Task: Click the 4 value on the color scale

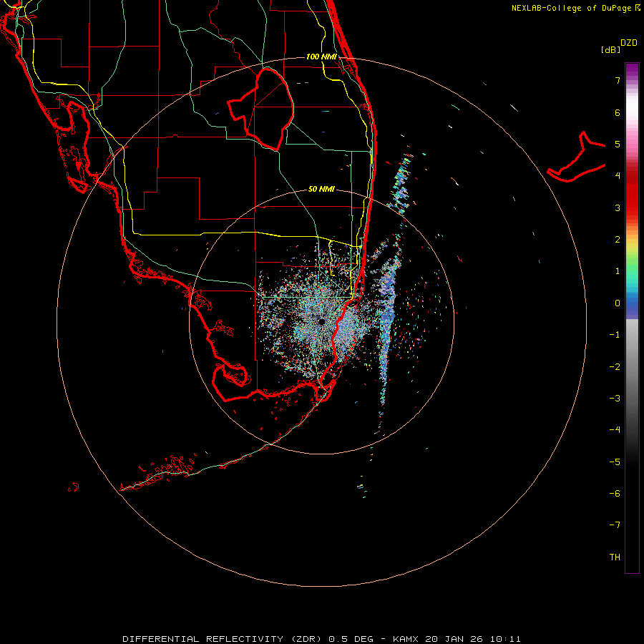Action: (x=618, y=176)
